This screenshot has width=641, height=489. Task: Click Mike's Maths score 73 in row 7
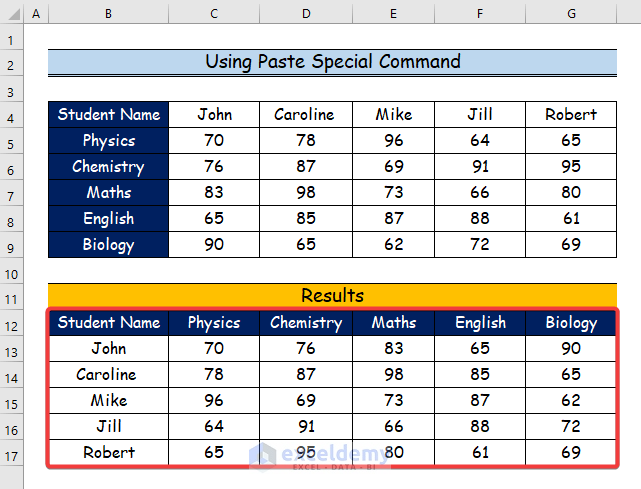click(393, 193)
